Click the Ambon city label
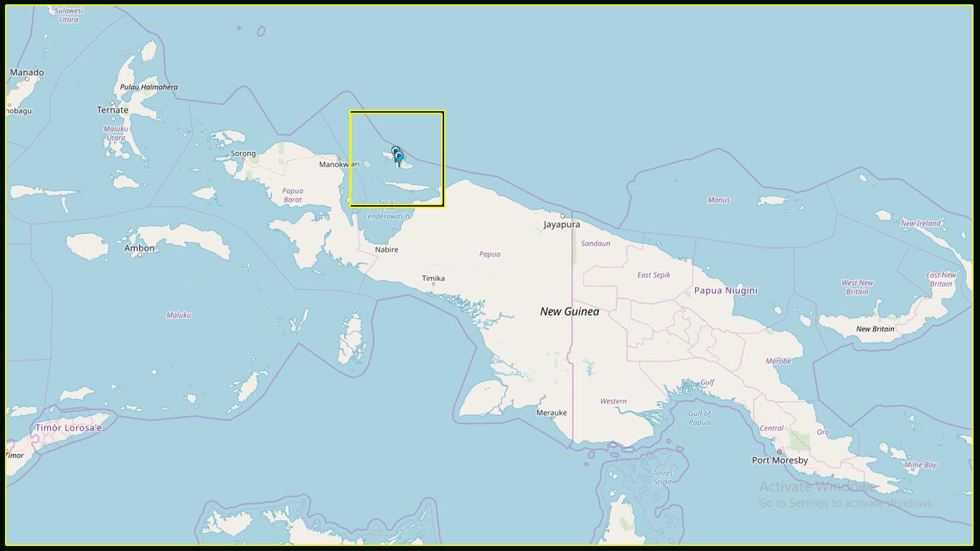 pos(138,248)
